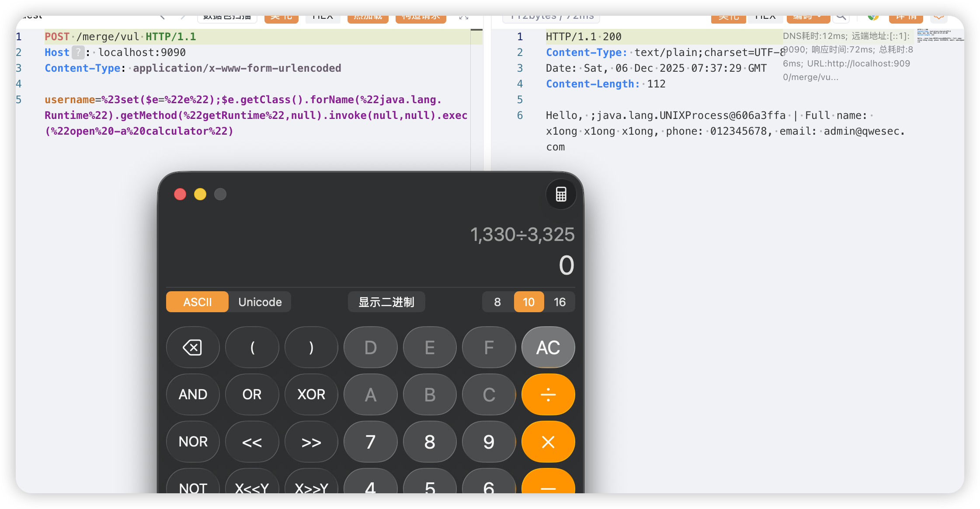Switch to base 10 decimal mode
This screenshot has width=980, height=509.
(x=528, y=302)
